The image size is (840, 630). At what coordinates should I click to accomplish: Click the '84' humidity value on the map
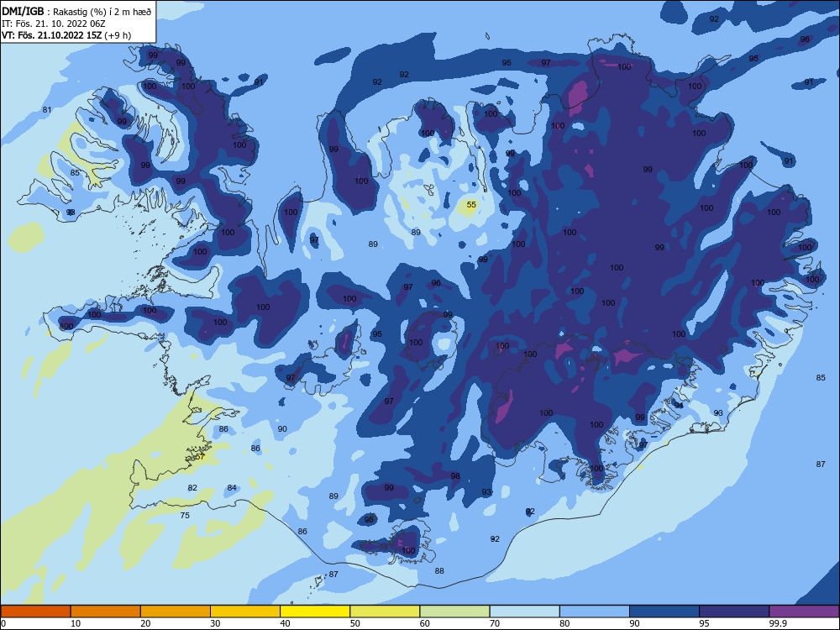tap(232, 487)
